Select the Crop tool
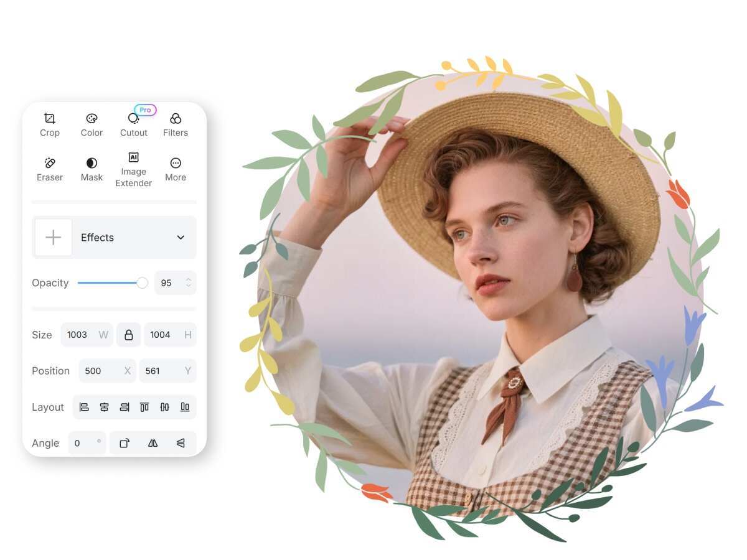 coord(50,124)
